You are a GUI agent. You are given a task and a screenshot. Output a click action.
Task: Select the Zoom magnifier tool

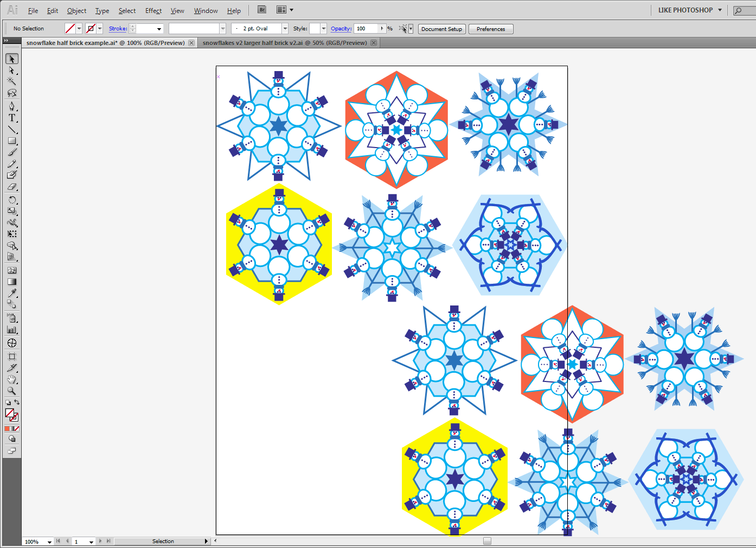(x=11, y=391)
